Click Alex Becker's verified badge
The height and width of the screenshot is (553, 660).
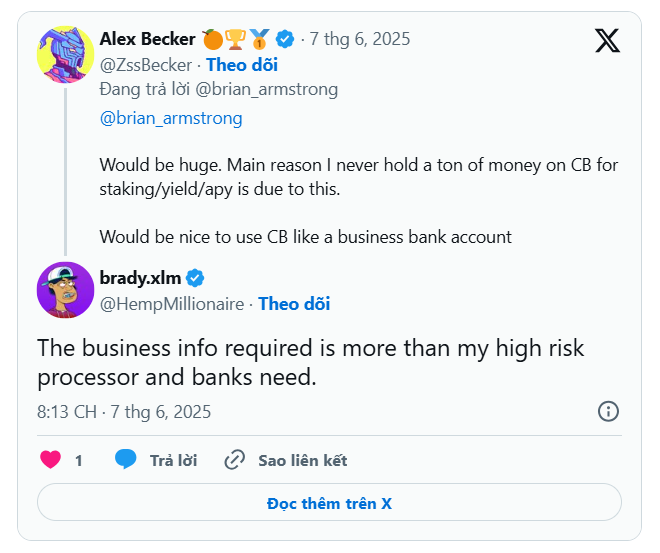click(285, 39)
